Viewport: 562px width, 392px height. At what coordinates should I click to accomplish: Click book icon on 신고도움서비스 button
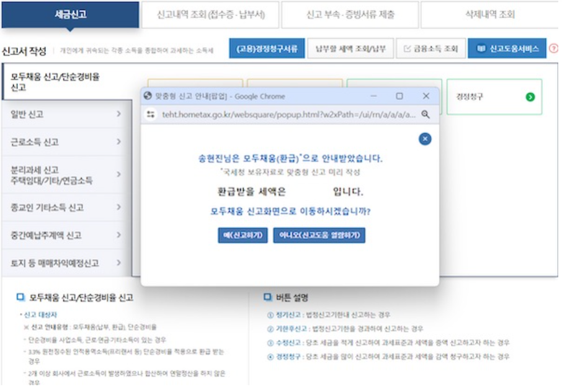click(x=481, y=48)
